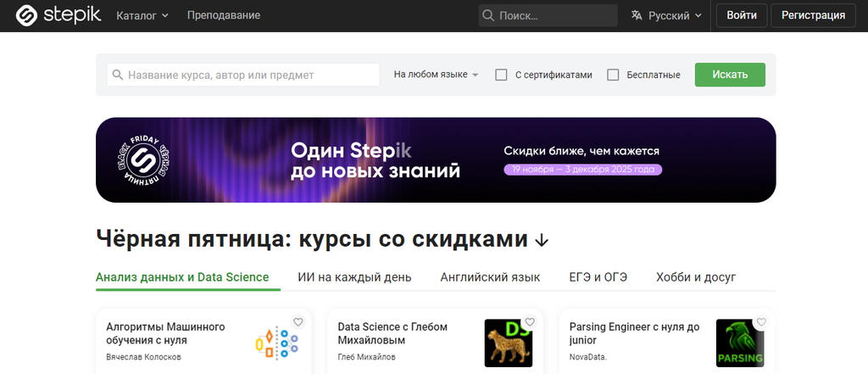
Task: Click the language translate icon
Action: [637, 15]
